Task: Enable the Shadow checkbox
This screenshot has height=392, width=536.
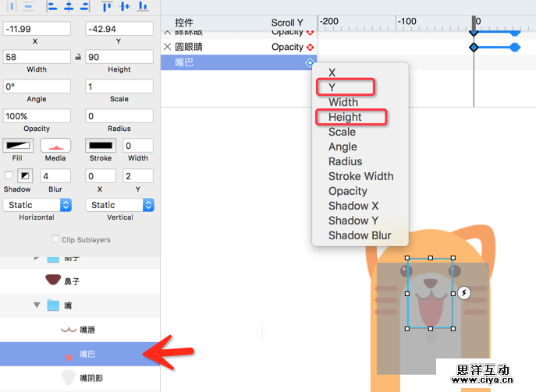Action: 9,175
